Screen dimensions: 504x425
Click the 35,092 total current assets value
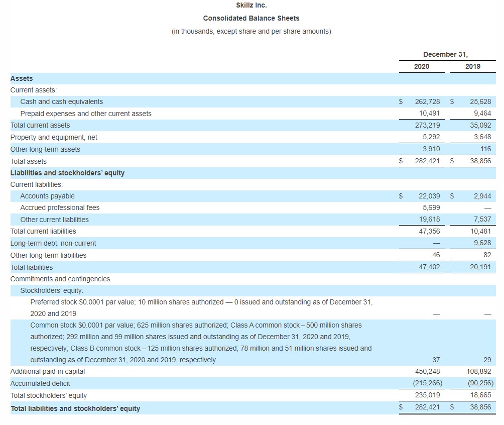coord(480,125)
